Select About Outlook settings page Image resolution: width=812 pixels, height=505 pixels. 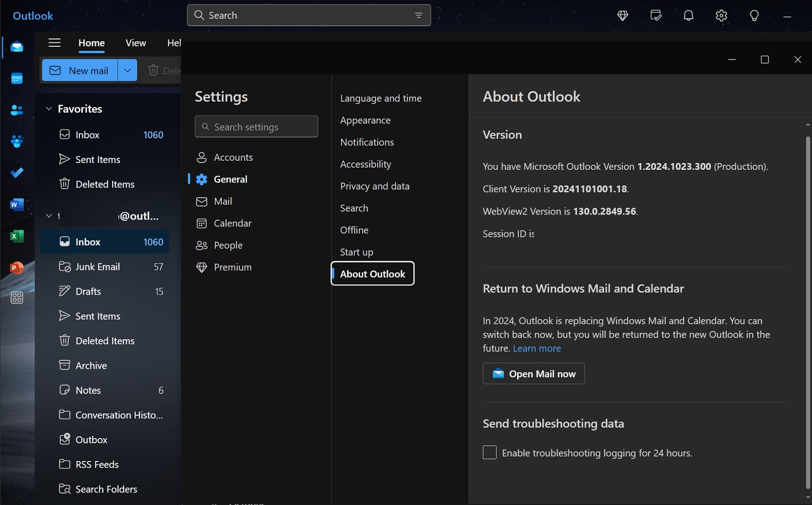click(x=373, y=273)
